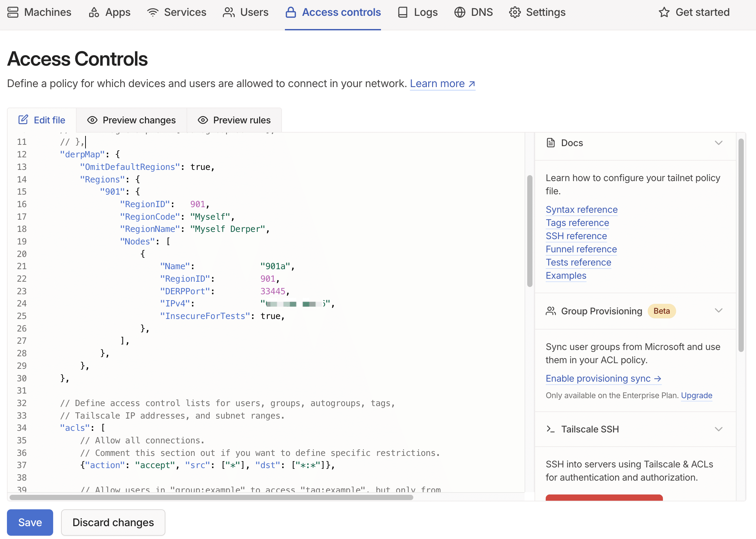Go to the Services tab
This screenshot has width=756, height=539.
[176, 12]
